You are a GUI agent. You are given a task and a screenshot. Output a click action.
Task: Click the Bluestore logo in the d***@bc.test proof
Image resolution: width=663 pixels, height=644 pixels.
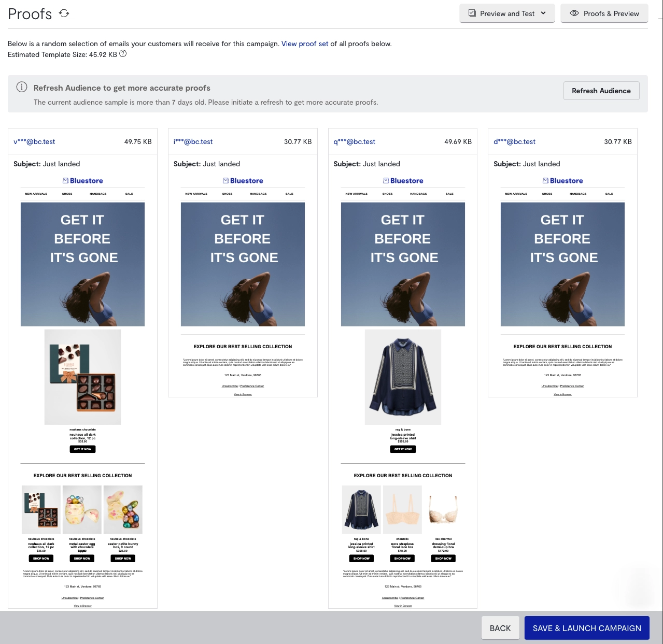562,181
